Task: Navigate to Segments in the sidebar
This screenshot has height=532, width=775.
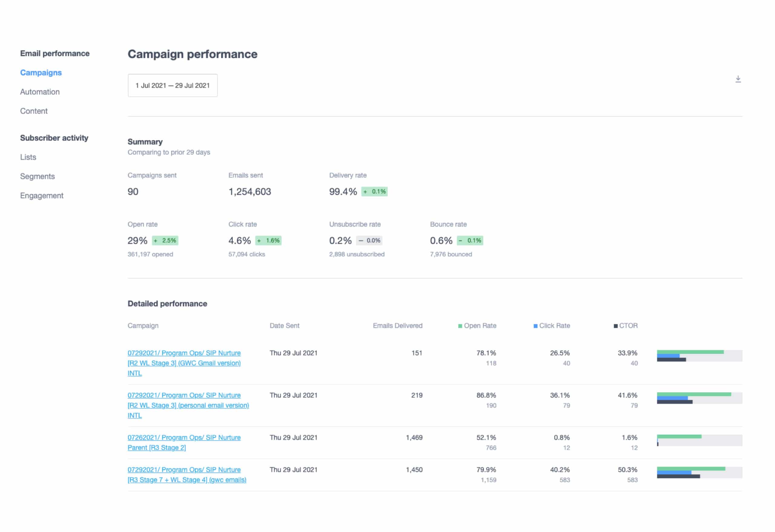Action: 37,176
